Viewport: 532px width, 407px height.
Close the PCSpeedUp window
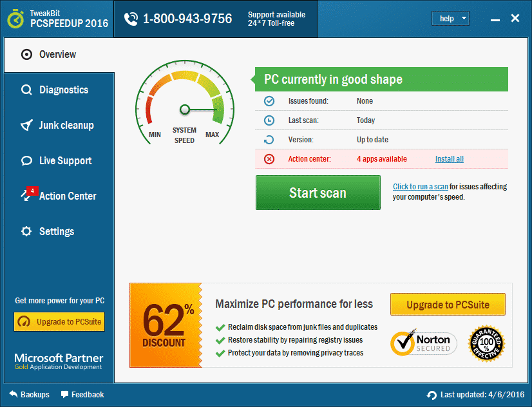pyautogui.click(x=515, y=18)
